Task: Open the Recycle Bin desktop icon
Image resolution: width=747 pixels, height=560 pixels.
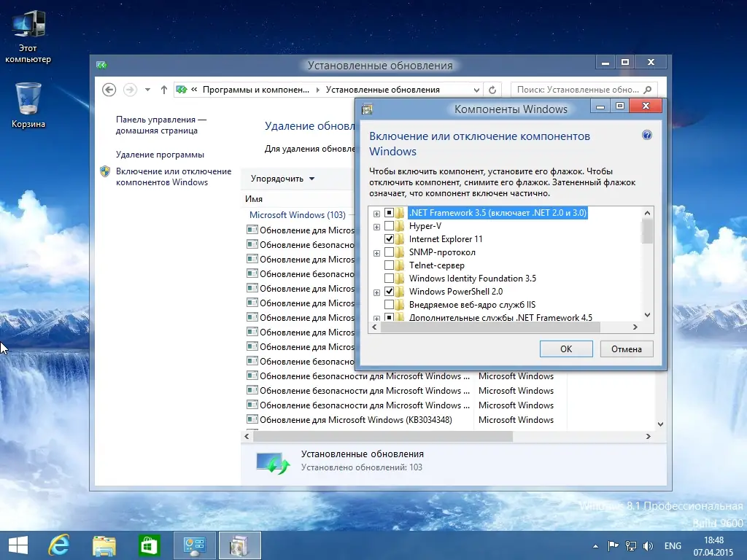Action: pos(28,105)
